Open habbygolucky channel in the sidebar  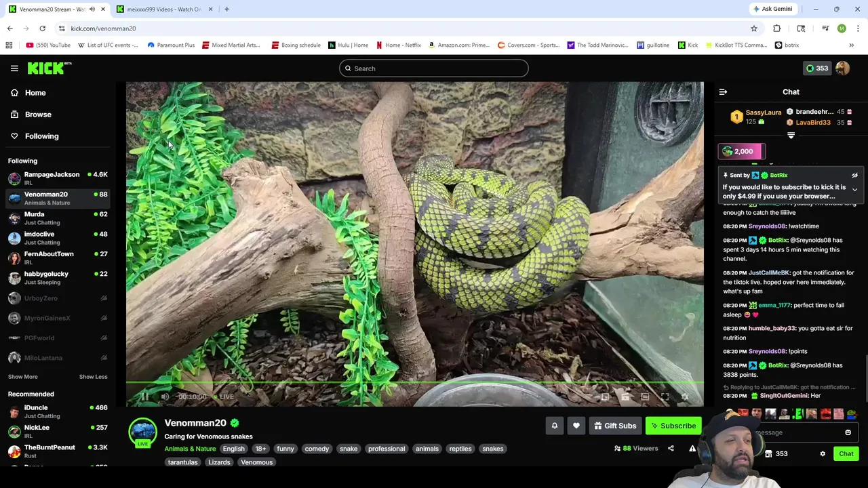pos(58,278)
